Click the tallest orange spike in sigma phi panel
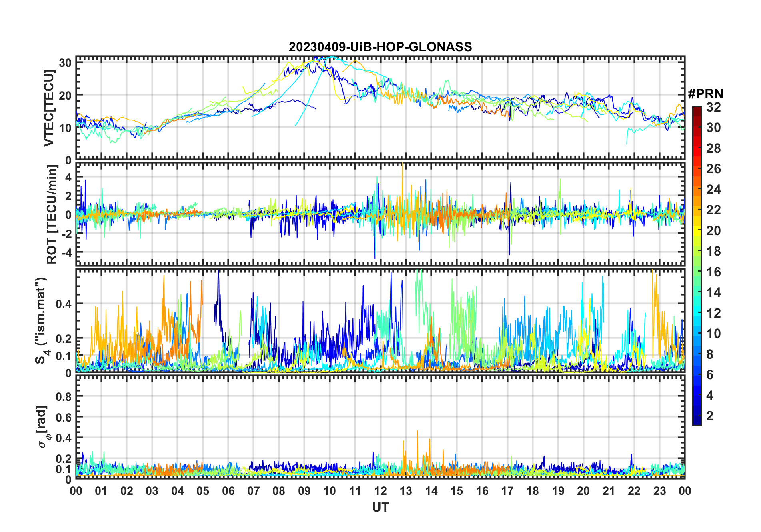This screenshot has width=761, height=532. (x=417, y=432)
